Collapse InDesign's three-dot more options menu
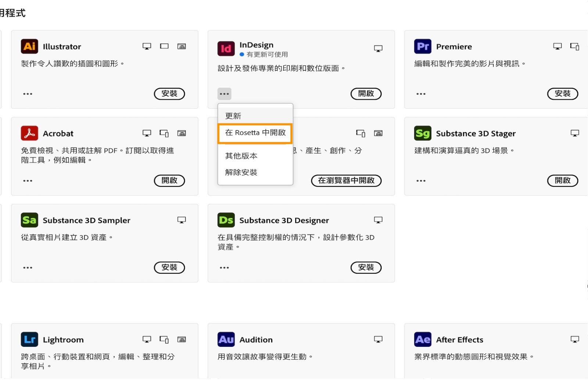 (x=224, y=94)
